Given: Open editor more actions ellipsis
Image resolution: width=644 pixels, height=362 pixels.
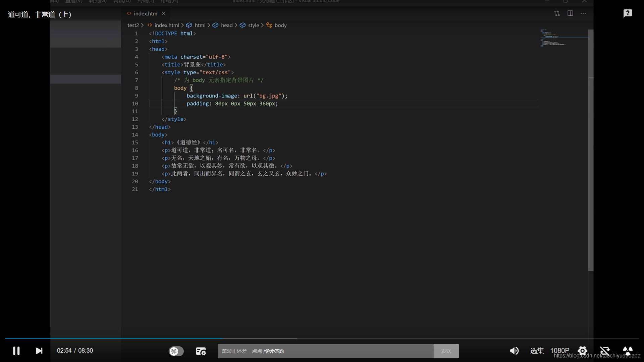Looking at the screenshot, I should 583,13.
